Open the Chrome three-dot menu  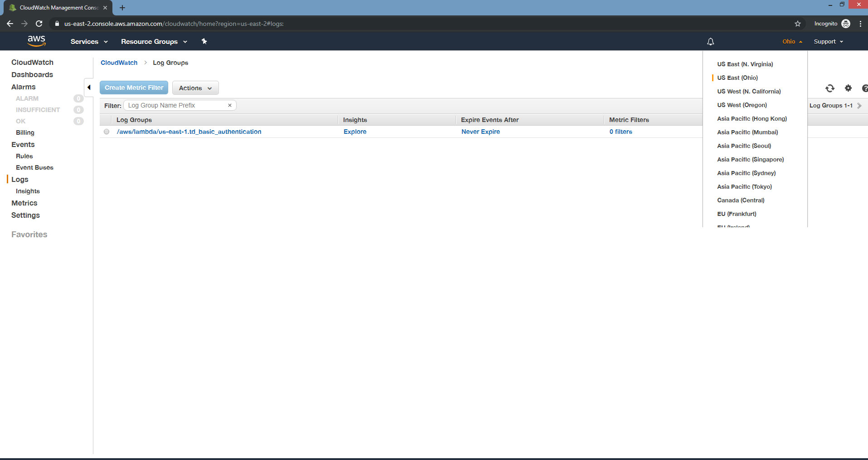(860, 24)
